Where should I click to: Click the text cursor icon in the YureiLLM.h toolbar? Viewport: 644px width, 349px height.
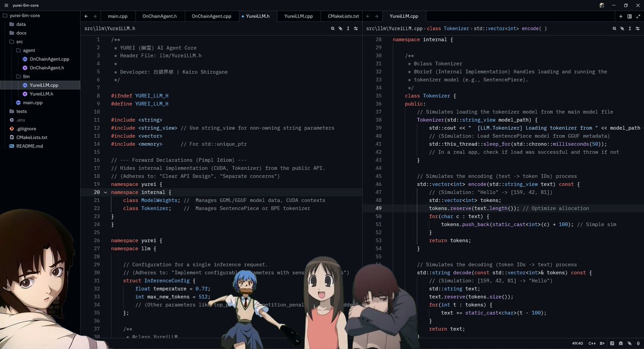pos(348,28)
